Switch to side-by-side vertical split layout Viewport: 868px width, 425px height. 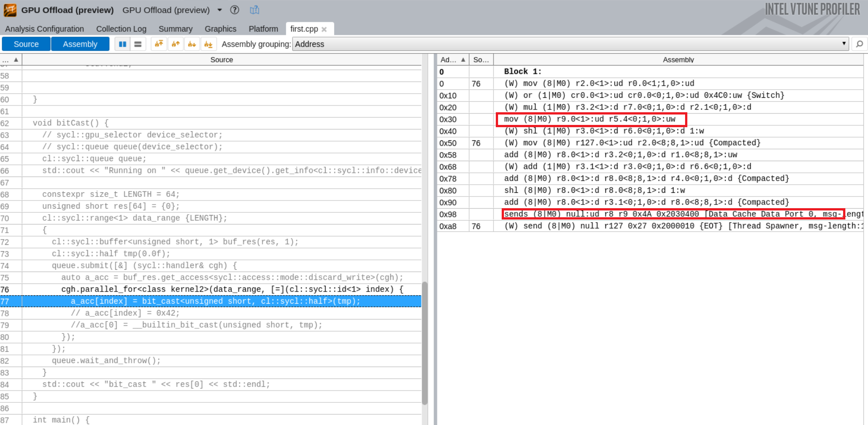click(x=122, y=44)
